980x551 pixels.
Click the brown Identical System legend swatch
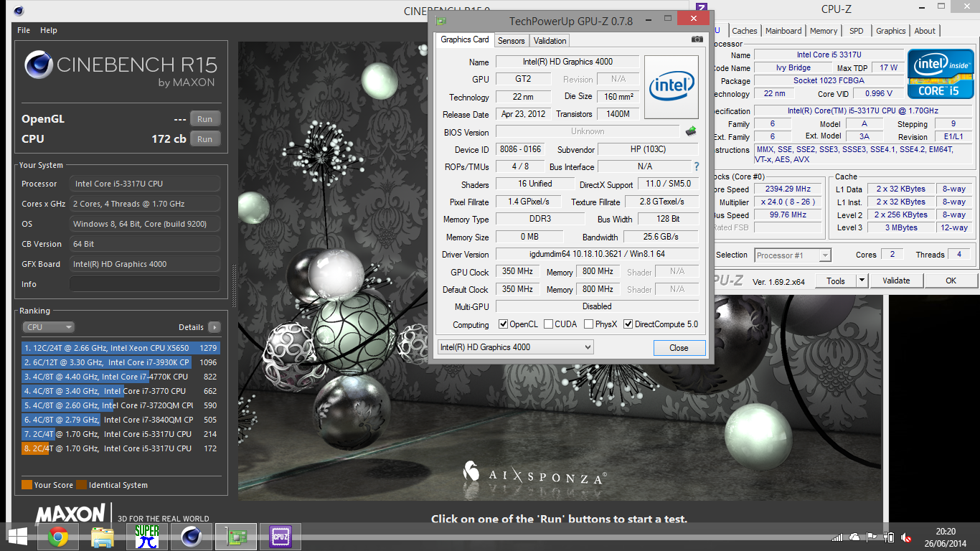coord(82,485)
